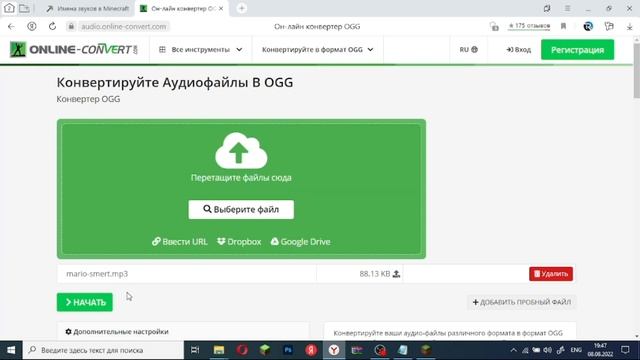Open downloads via the arrow icon
Screen dimensions: 640x360
point(629,27)
